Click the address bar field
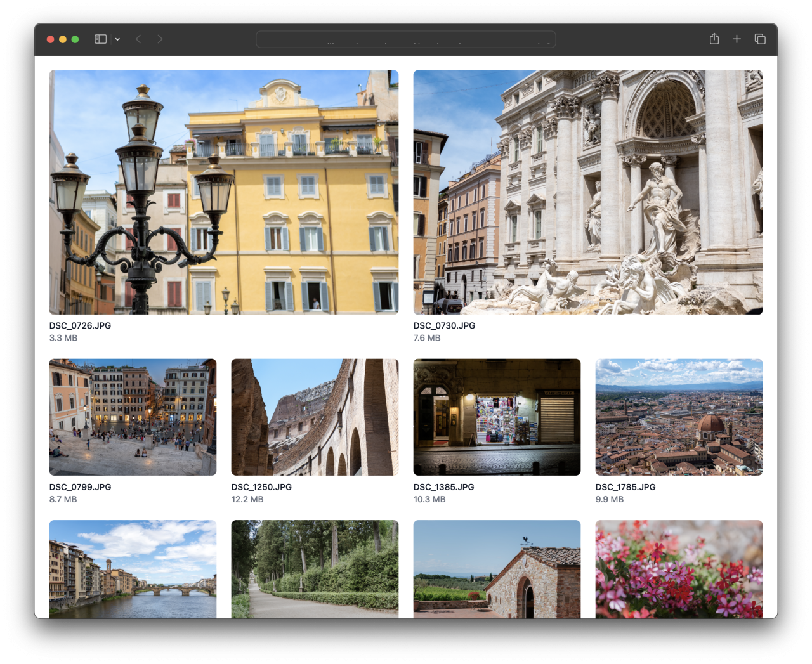 pyautogui.click(x=406, y=39)
